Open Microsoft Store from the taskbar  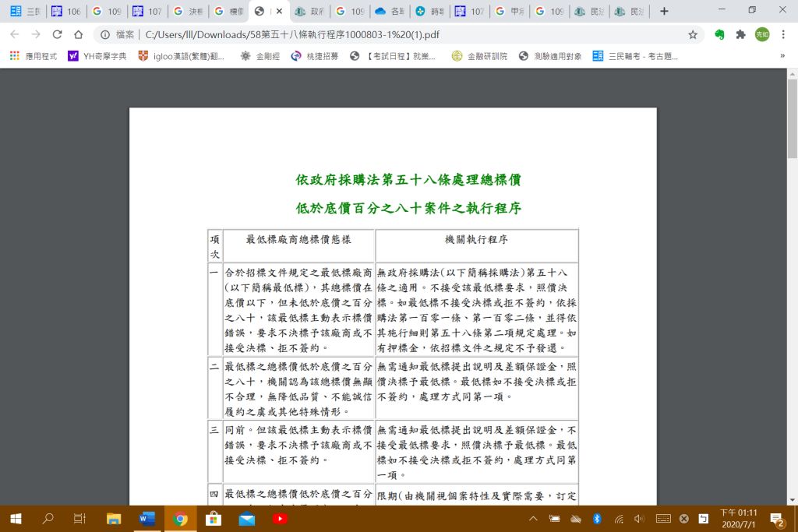point(214,519)
